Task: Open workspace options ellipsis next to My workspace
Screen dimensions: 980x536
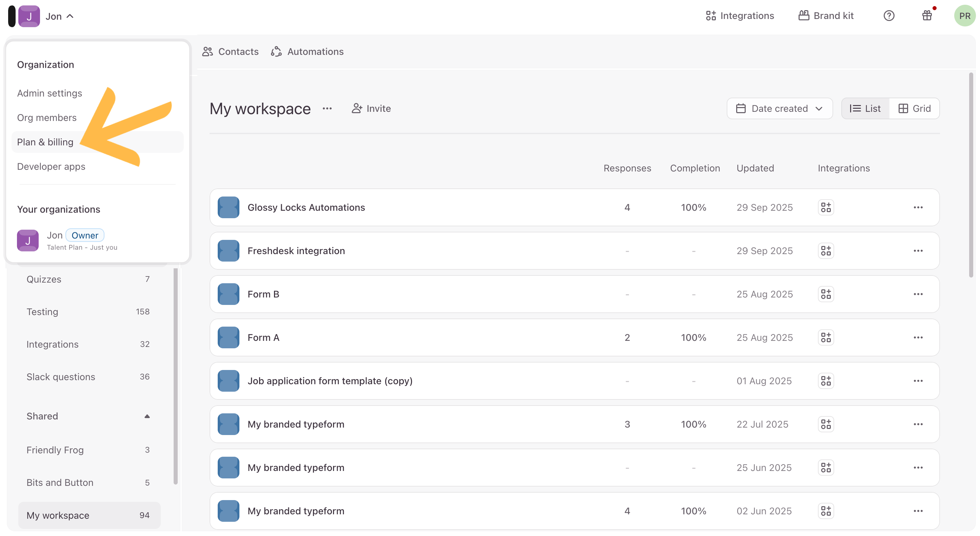Action: 327,109
